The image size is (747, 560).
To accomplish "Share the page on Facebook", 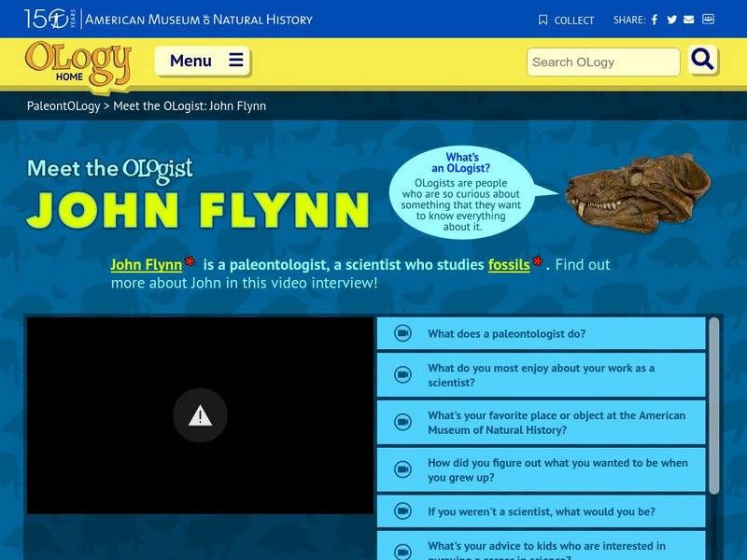I will click(655, 20).
